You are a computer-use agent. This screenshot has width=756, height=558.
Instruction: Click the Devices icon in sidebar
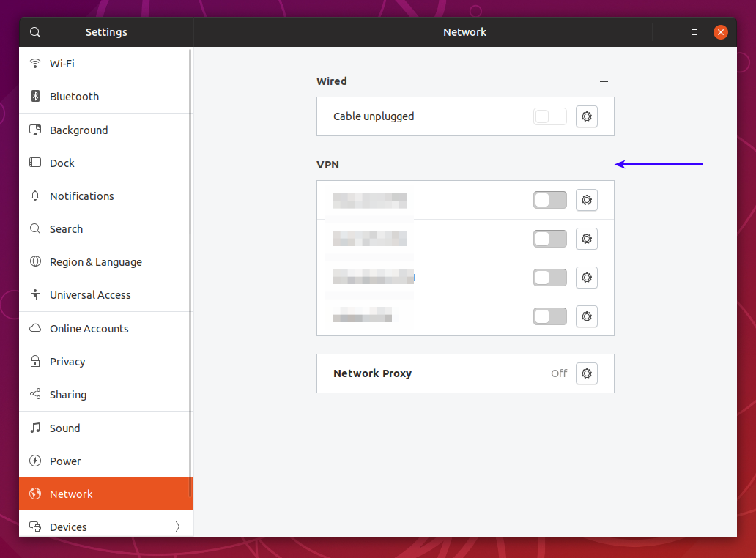pyautogui.click(x=35, y=527)
